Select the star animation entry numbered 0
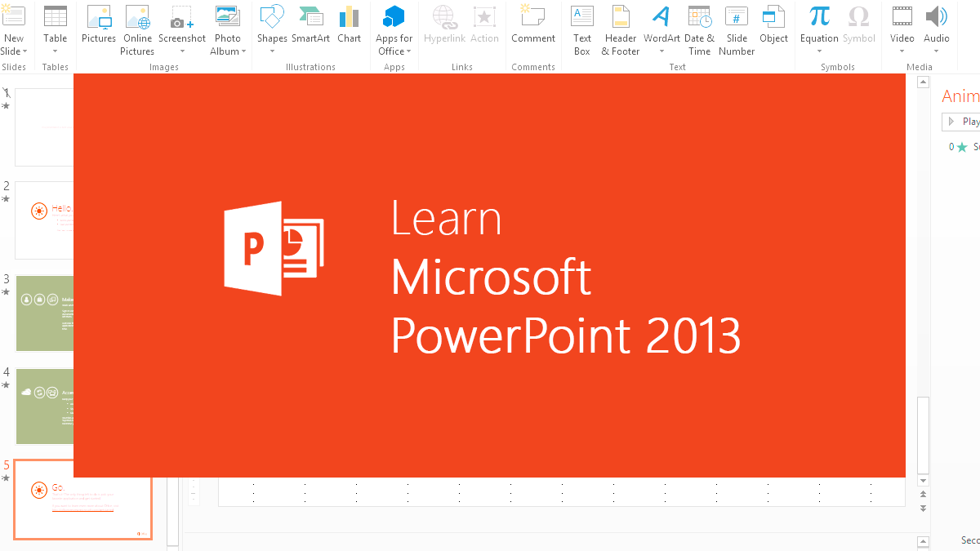980x551 pixels. tap(964, 147)
